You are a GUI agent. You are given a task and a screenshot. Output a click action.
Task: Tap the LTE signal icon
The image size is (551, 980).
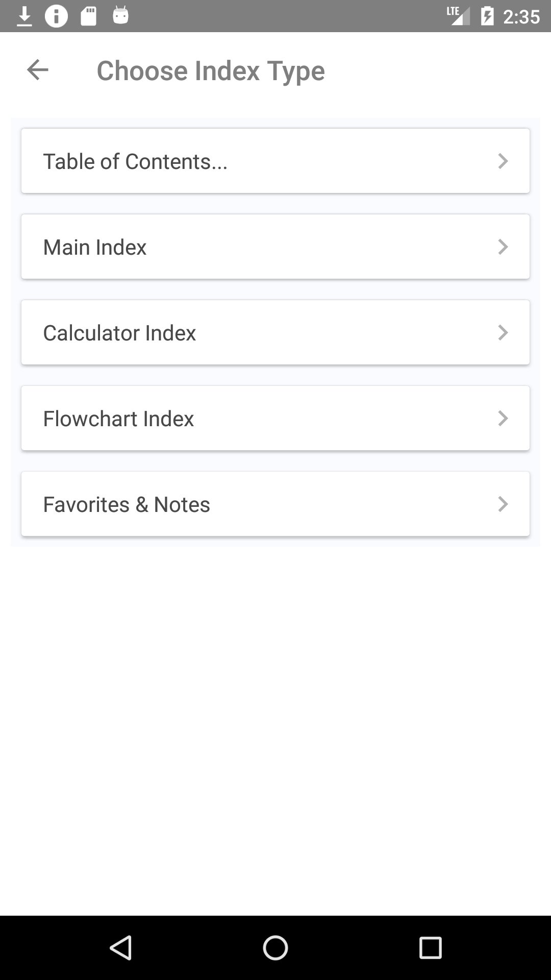(458, 16)
